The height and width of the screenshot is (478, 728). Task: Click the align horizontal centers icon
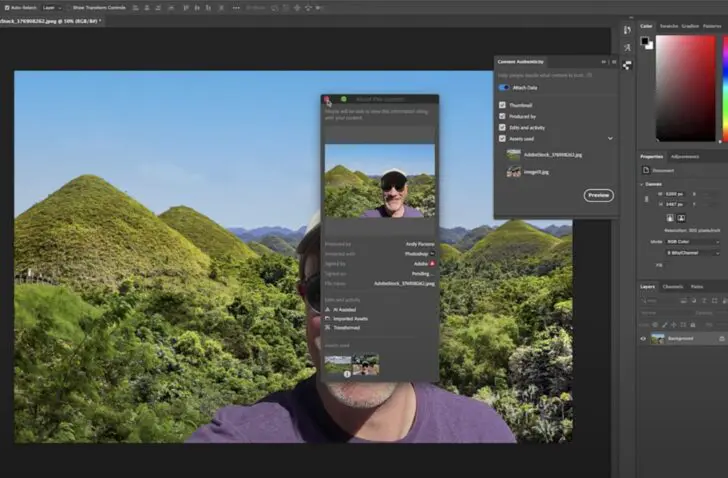(x=147, y=8)
